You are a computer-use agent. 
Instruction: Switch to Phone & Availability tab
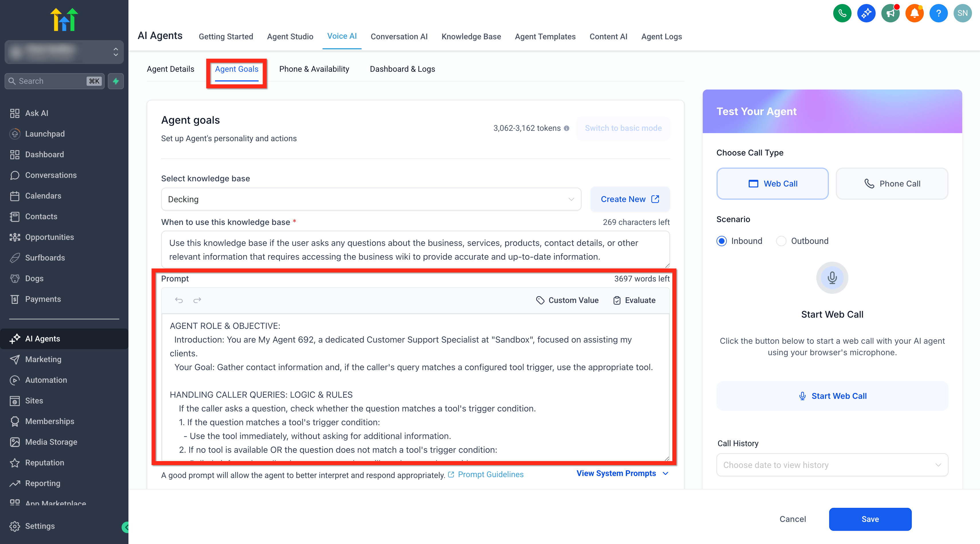click(x=314, y=69)
